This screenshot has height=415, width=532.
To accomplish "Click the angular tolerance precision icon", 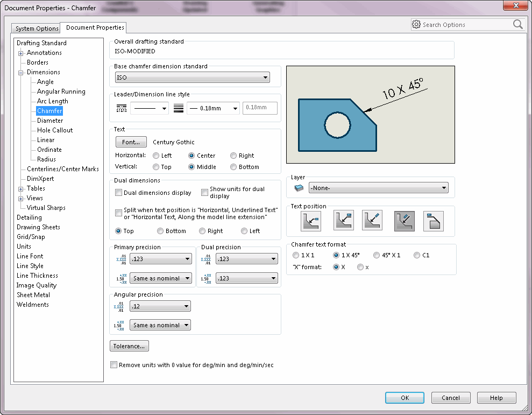I will [119, 325].
